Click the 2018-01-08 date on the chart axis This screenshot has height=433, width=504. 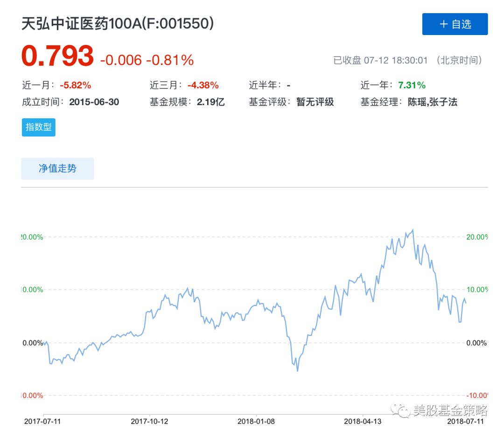(256, 421)
